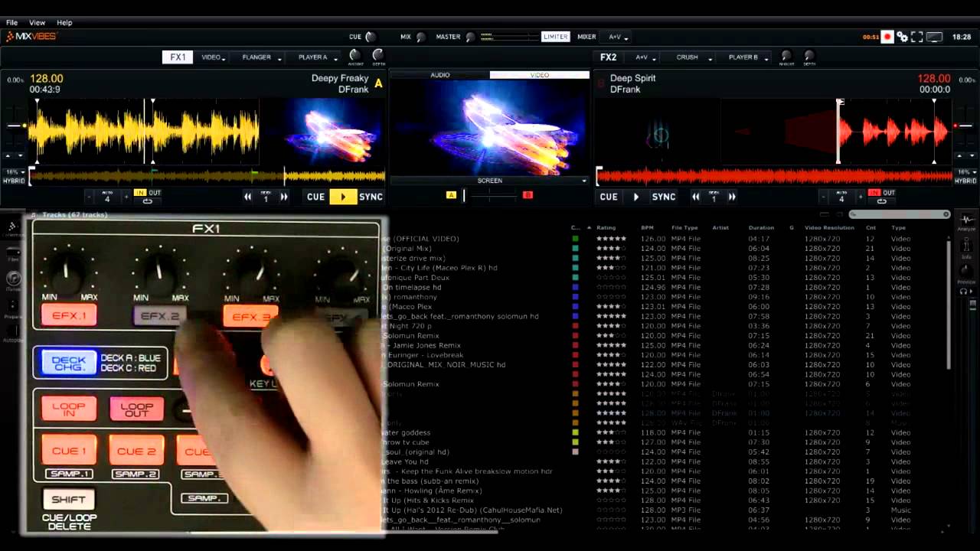Set loop OUT point on deck B

pos(889,193)
